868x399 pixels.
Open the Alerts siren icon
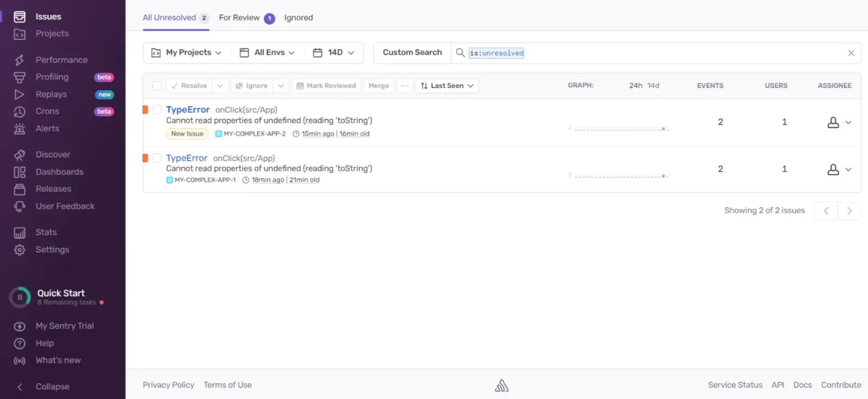coord(20,129)
